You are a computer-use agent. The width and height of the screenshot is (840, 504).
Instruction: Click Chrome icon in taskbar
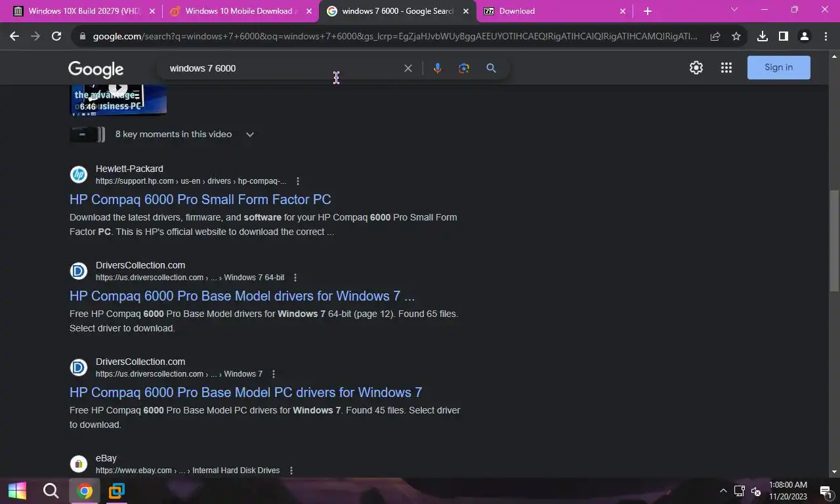84,491
